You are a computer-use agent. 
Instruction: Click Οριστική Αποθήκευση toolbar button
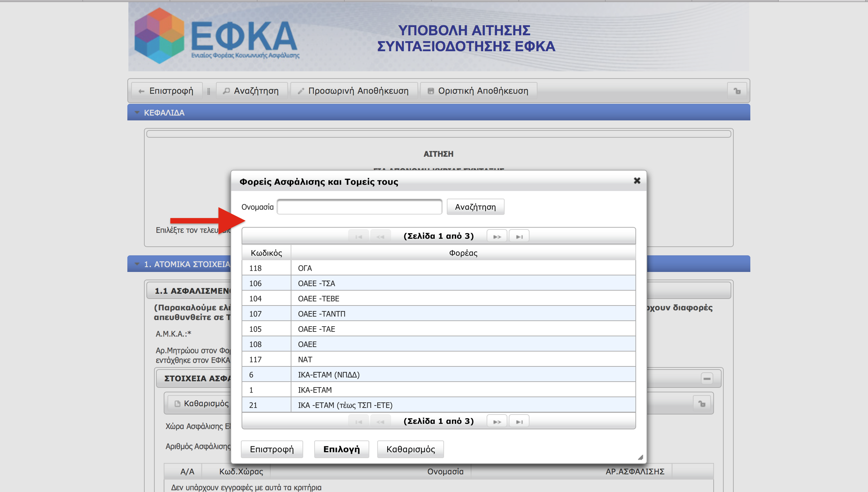[478, 91]
